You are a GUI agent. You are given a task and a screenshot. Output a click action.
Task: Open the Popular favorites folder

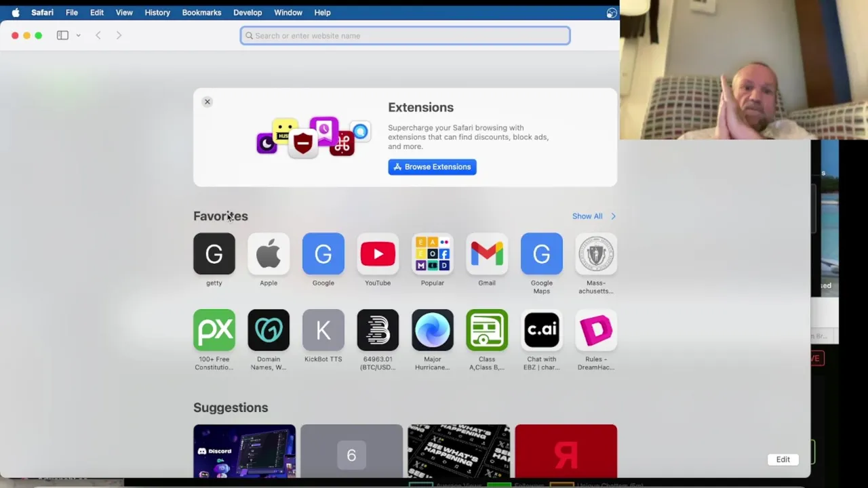click(x=432, y=253)
